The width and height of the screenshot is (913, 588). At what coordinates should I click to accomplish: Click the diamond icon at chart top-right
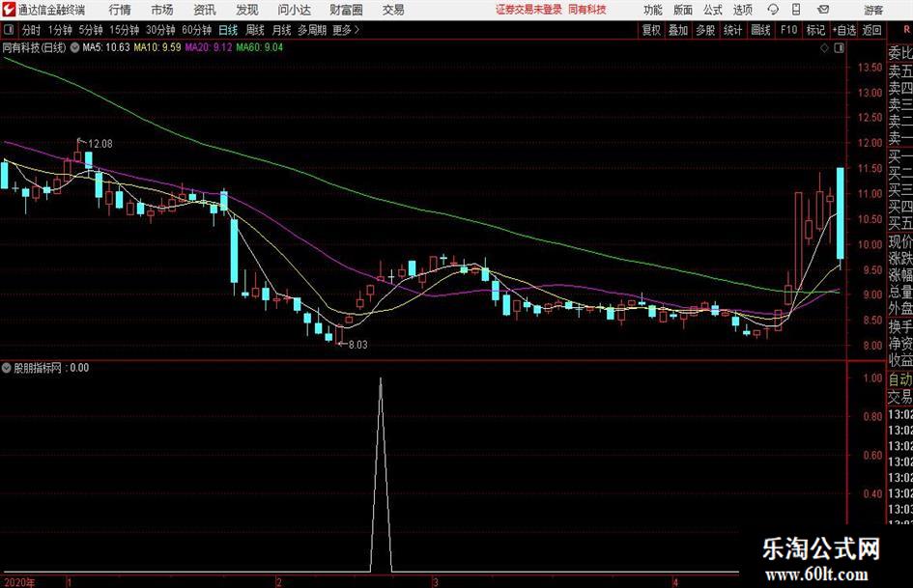[x=824, y=48]
